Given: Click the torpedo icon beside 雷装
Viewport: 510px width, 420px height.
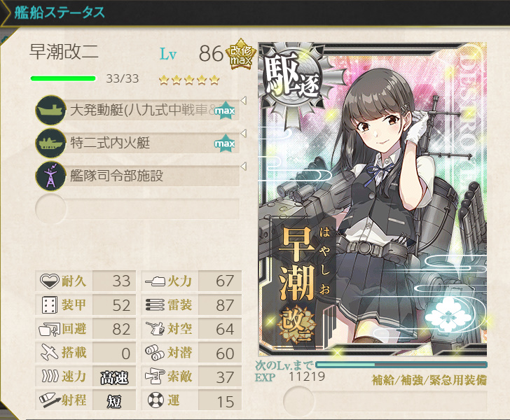Looking at the screenshot, I should pyautogui.click(x=155, y=305).
